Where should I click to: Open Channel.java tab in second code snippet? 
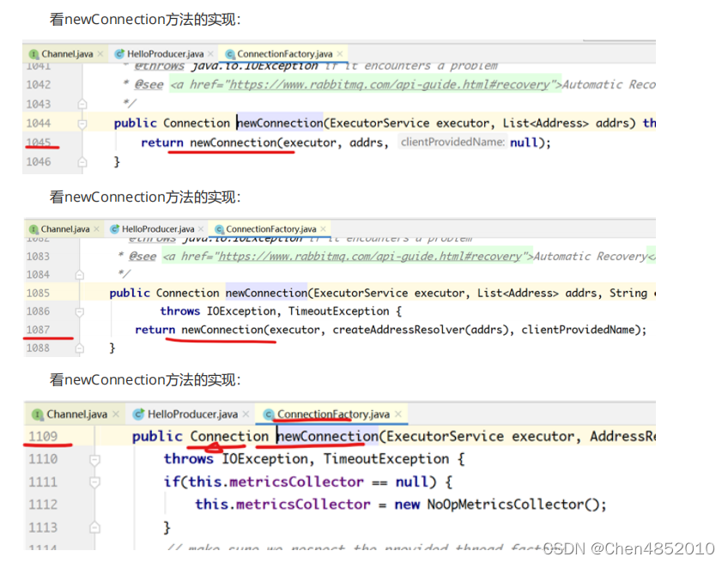pyautogui.click(x=65, y=229)
